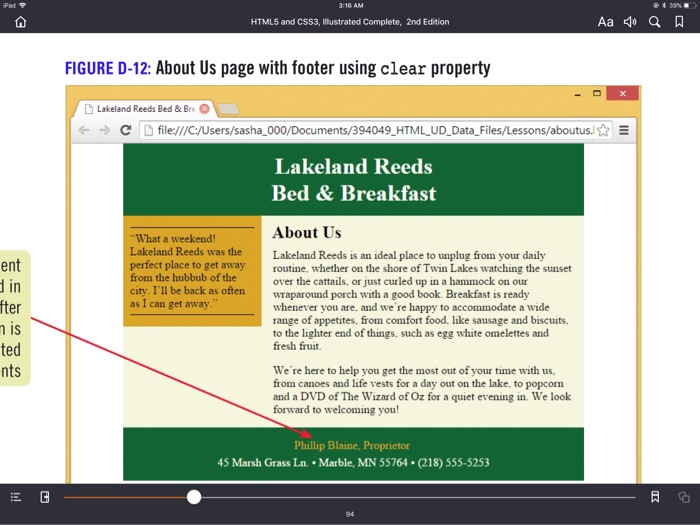This screenshot has height=525, width=700.
Task: Open the table of contents list icon
Action: (x=16, y=497)
